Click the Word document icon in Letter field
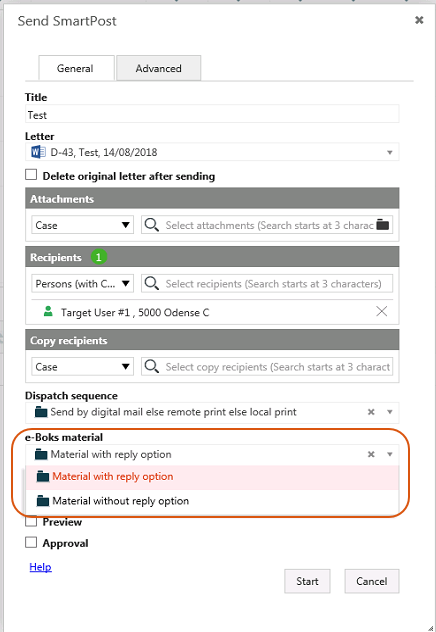The image size is (436, 632). point(38,152)
